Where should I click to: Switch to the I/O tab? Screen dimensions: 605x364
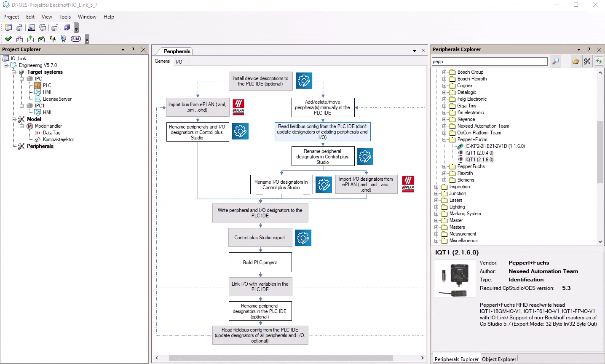point(179,62)
